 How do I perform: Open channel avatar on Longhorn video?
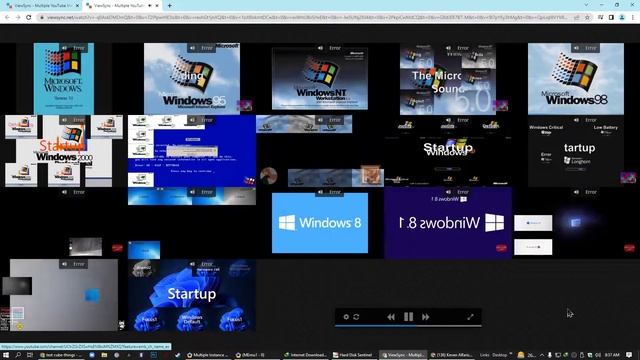[x=628, y=178]
